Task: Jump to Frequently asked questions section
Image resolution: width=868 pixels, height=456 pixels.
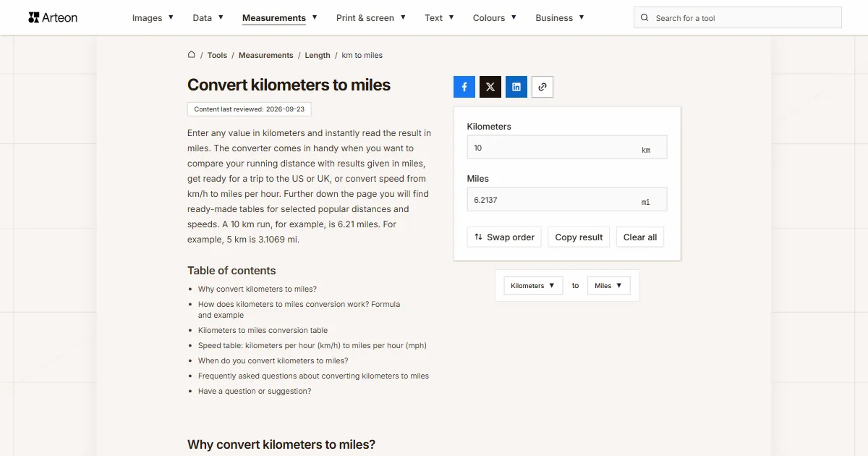Action: coord(313,376)
